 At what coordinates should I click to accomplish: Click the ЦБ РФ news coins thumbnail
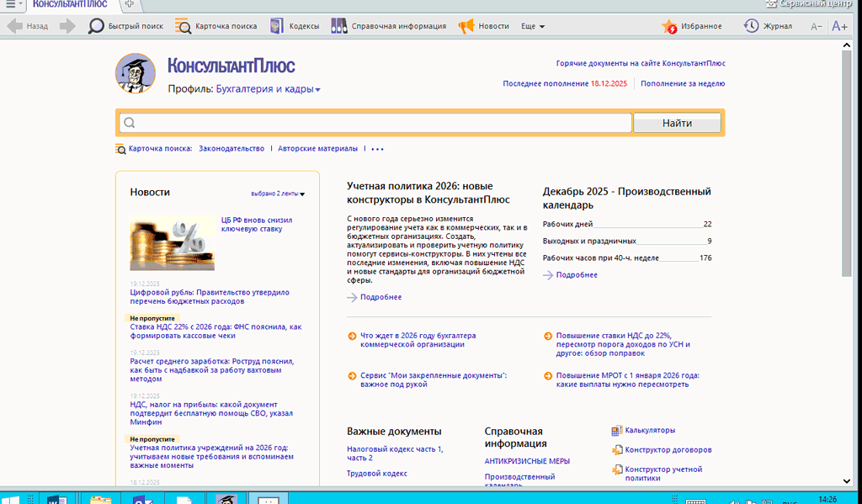[x=172, y=241]
